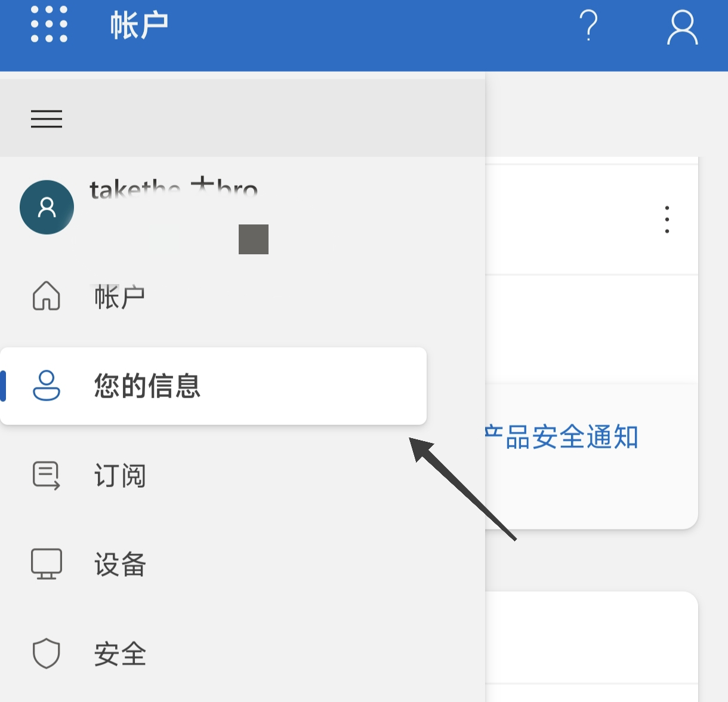The width and height of the screenshot is (728, 702).
Task: Click the blue person icon for 您的信息
Action: click(x=47, y=386)
